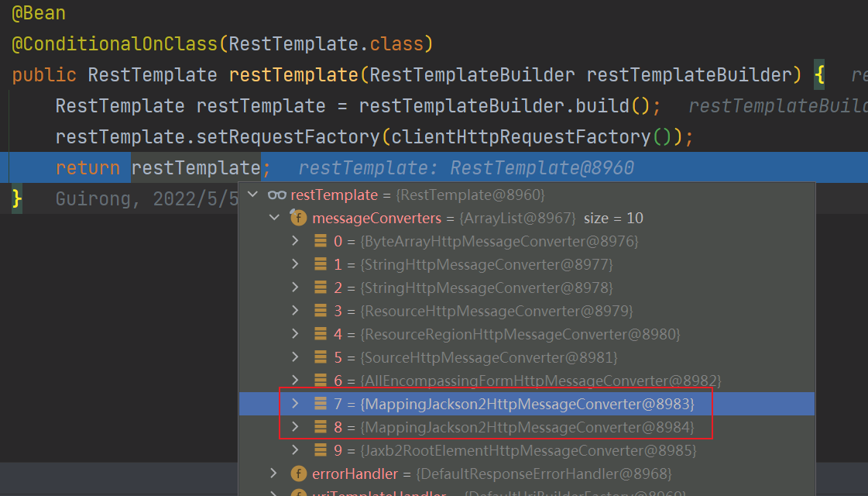Click the list element icon for index 6
Image resolution: width=868 pixels, height=496 pixels.
(321, 381)
